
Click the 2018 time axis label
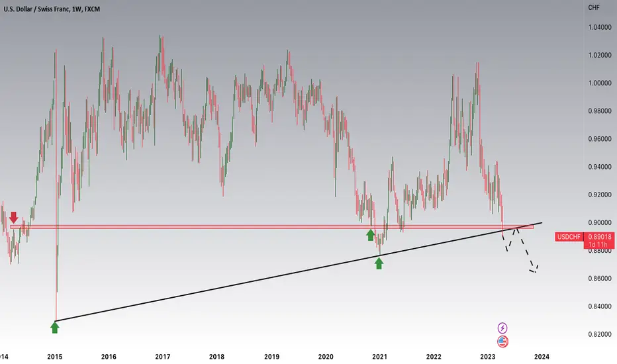tap(217, 357)
